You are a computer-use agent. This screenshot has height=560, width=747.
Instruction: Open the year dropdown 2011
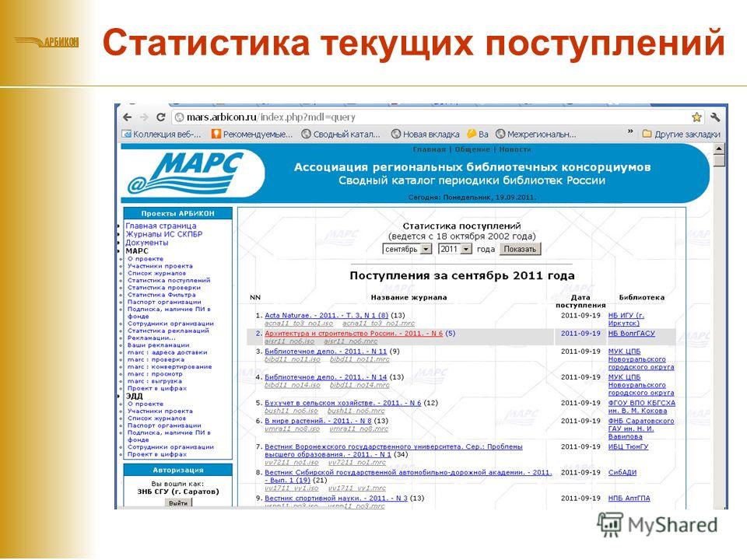coord(455,249)
